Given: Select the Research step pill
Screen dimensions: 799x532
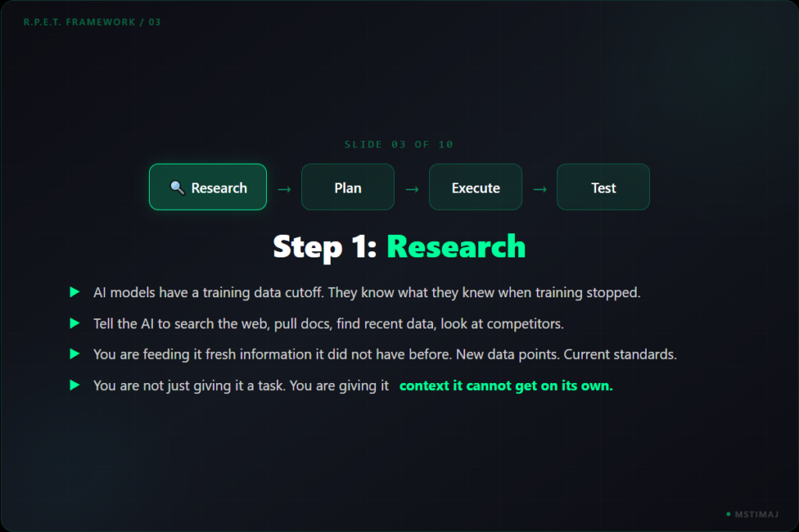Looking at the screenshot, I should point(208,187).
